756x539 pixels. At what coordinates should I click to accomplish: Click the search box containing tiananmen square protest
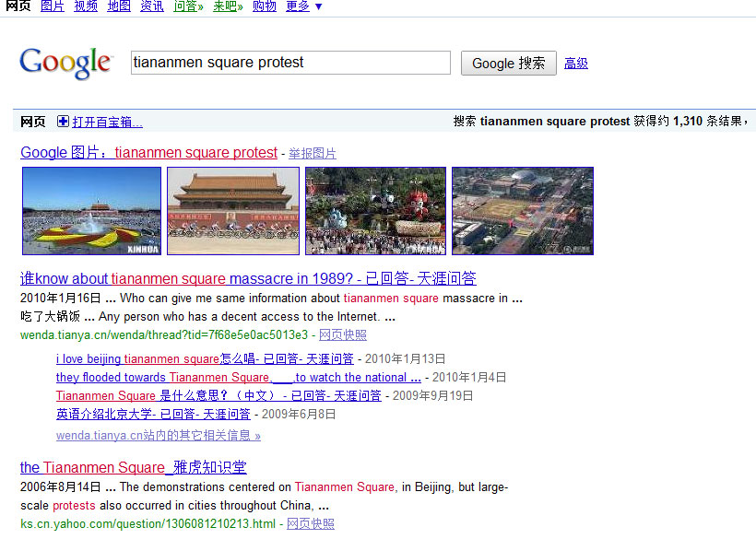(x=290, y=63)
